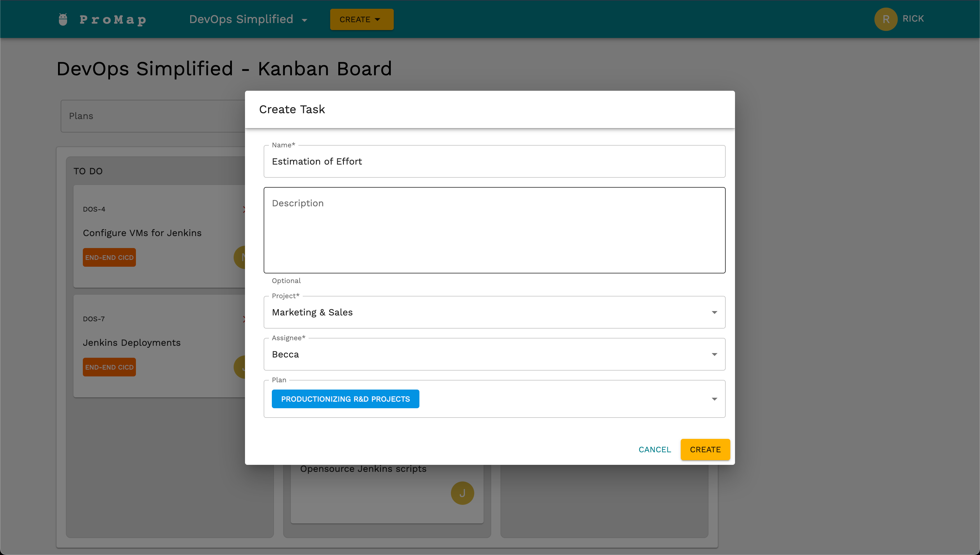This screenshot has width=980, height=555.
Task: Select the PRODUCTIONIZING R&D PROJECTS plan chip
Action: click(345, 399)
